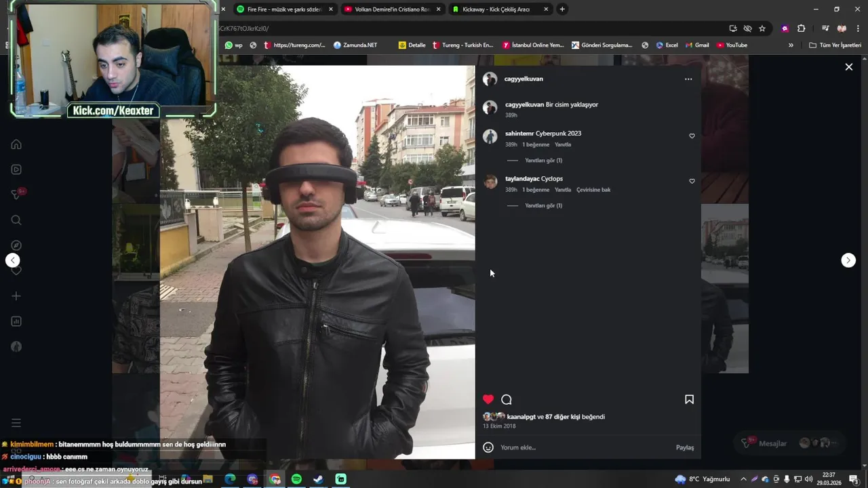Like taylandayac's Cyclops comment
Image resolution: width=868 pixels, height=488 pixels.
coord(692,182)
